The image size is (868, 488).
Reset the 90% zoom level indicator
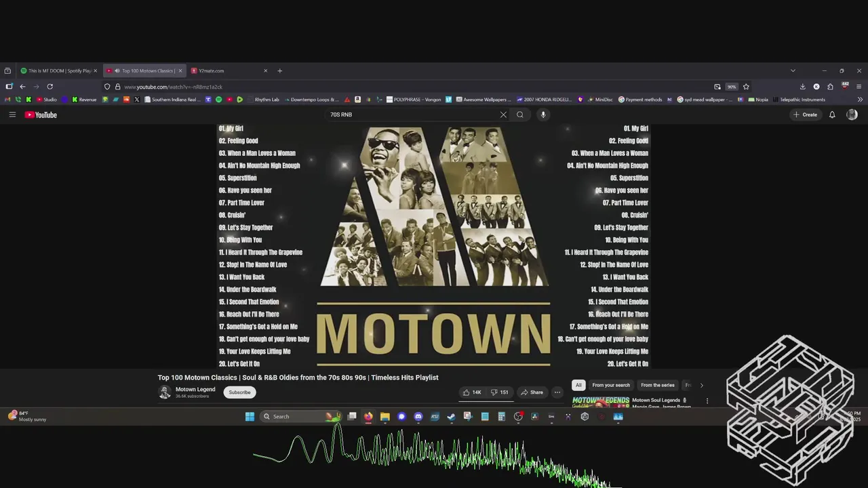pos(732,87)
